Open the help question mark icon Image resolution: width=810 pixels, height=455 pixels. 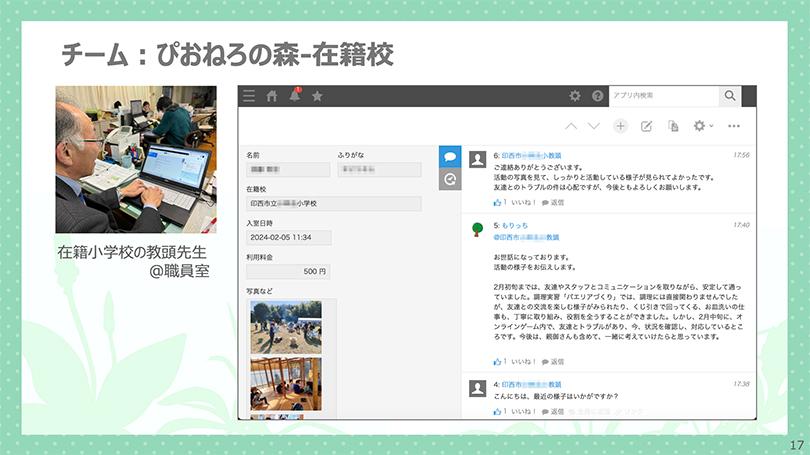[x=597, y=96]
